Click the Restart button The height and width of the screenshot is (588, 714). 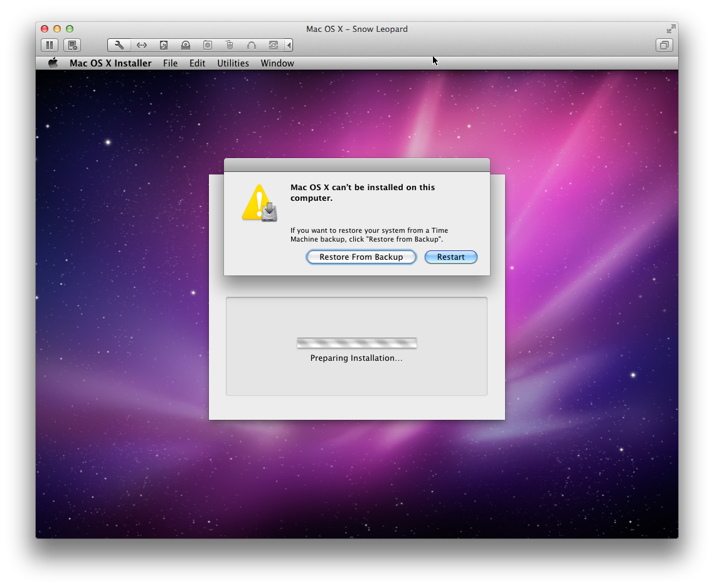(x=451, y=257)
